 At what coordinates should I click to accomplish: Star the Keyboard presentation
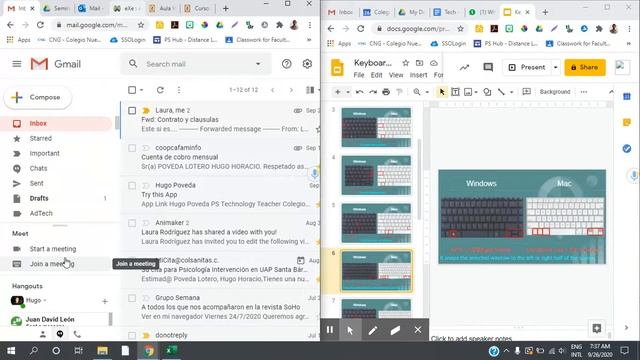coord(405,63)
